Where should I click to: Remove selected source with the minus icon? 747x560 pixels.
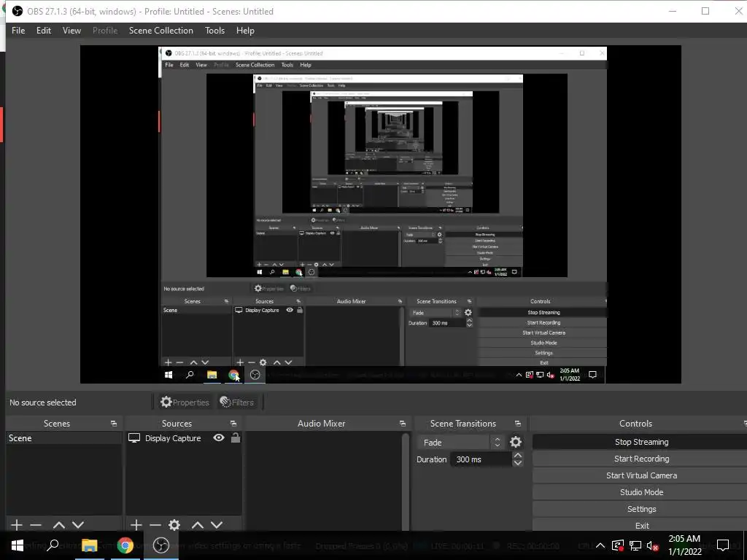pyautogui.click(x=155, y=525)
